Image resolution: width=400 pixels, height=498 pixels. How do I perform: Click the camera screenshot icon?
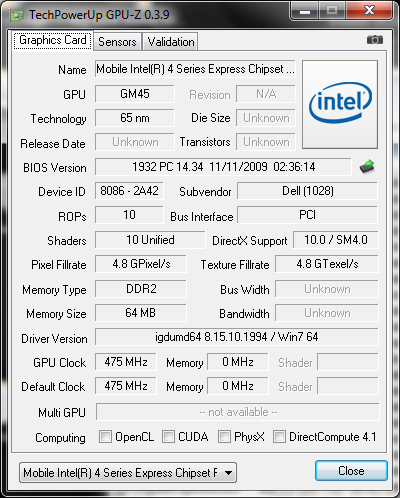pos(375,40)
